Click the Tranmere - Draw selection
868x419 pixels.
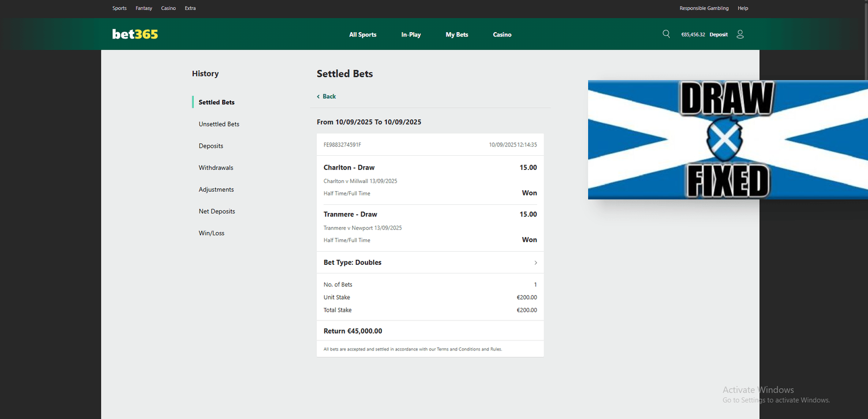350,214
